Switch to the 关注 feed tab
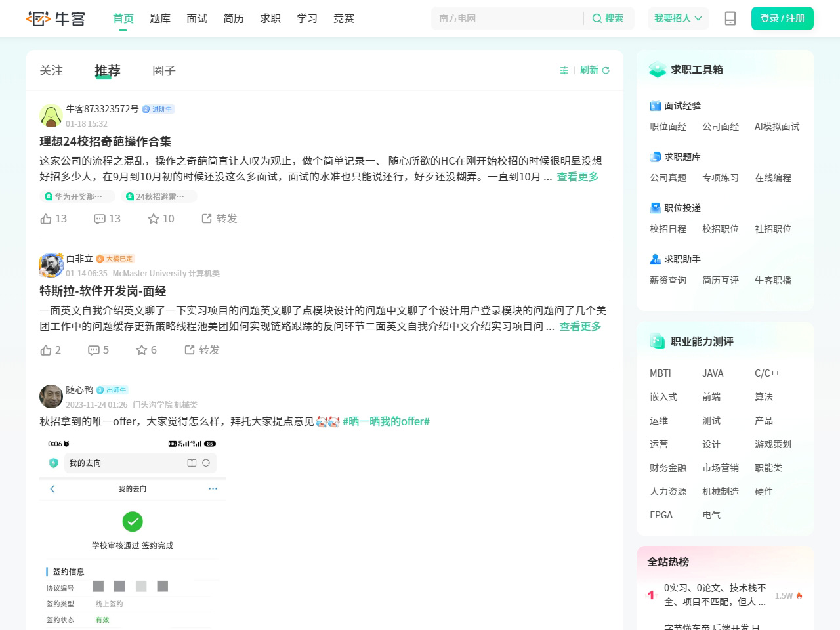 pos(51,70)
